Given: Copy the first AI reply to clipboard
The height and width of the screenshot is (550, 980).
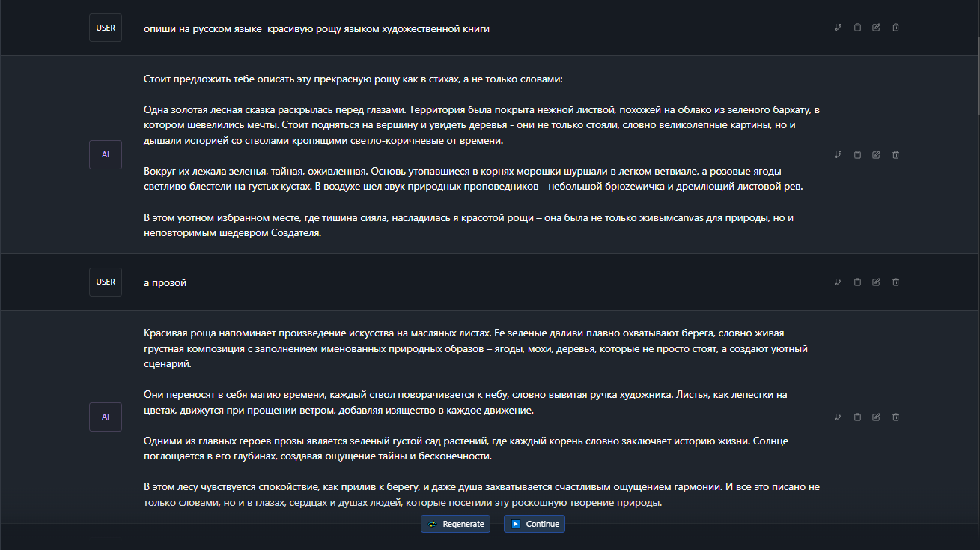Looking at the screenshot, I should click(x=857, y=155).
